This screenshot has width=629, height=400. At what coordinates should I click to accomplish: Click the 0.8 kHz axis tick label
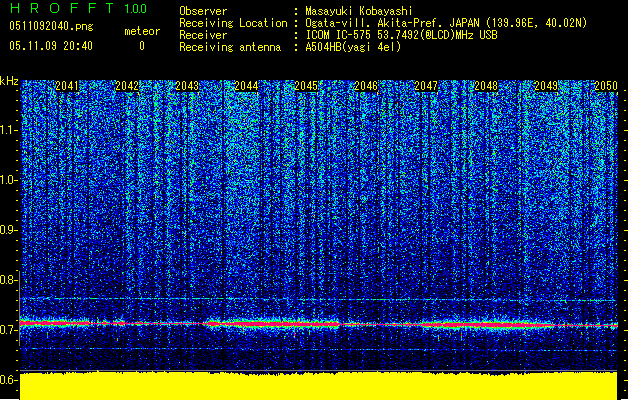8,280
